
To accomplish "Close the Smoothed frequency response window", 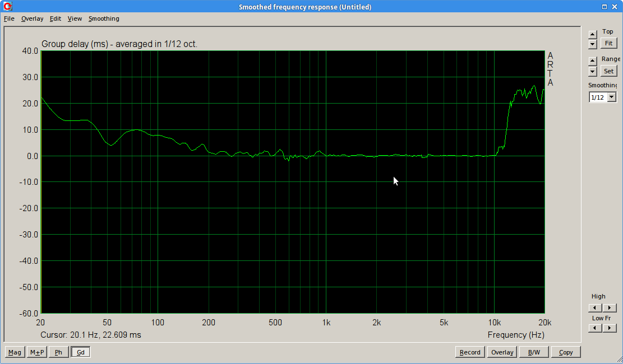I will (615, 7).
